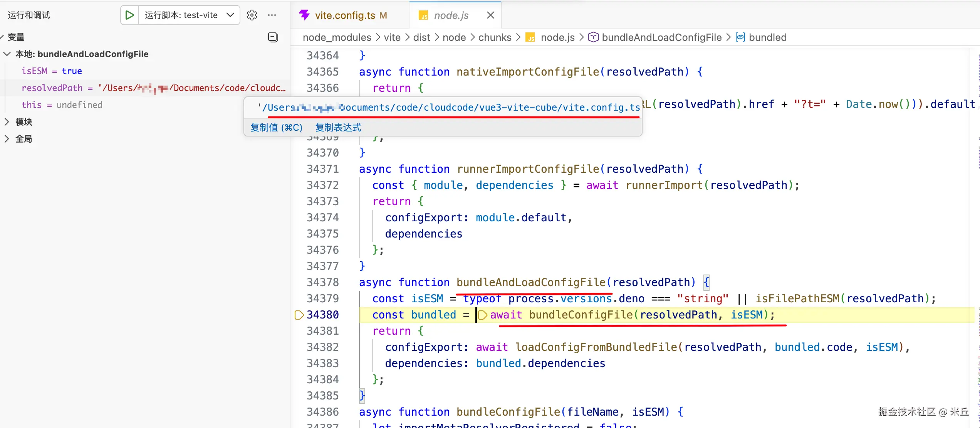Screen dimensions: 980x428
Task: Click bundleAndLoadConfigFile symbol icon in breadcrumb
Action: 593,37
